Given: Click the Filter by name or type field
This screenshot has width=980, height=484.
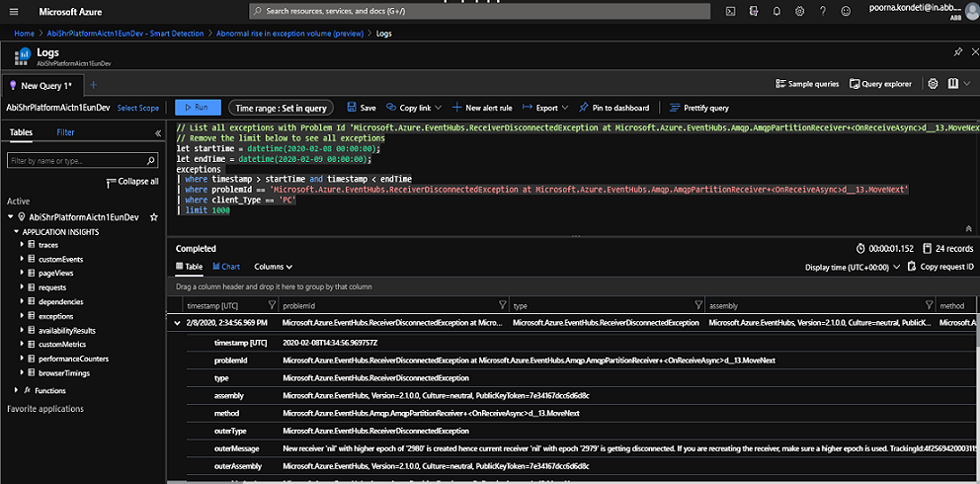Looking at the screenshot, I should click(82, 161).
